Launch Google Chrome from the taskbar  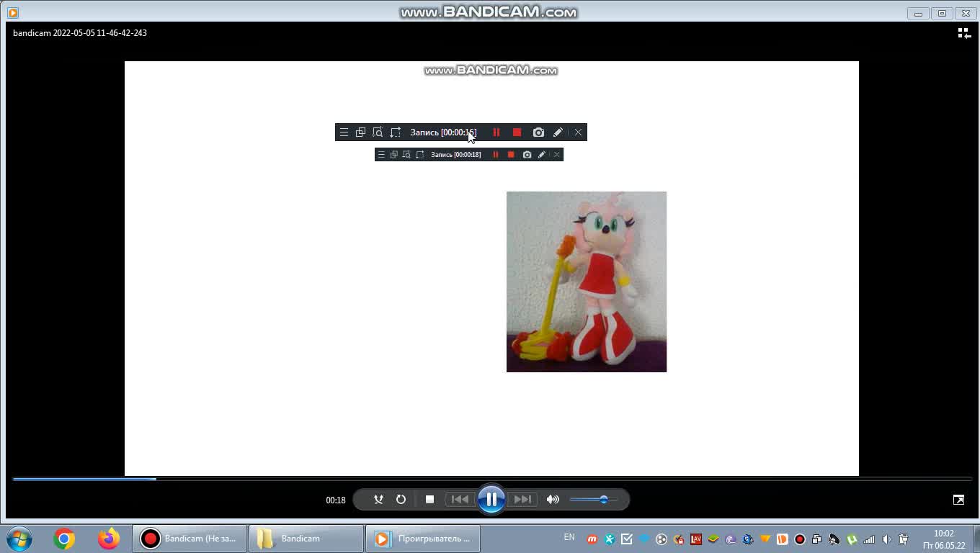64,539
